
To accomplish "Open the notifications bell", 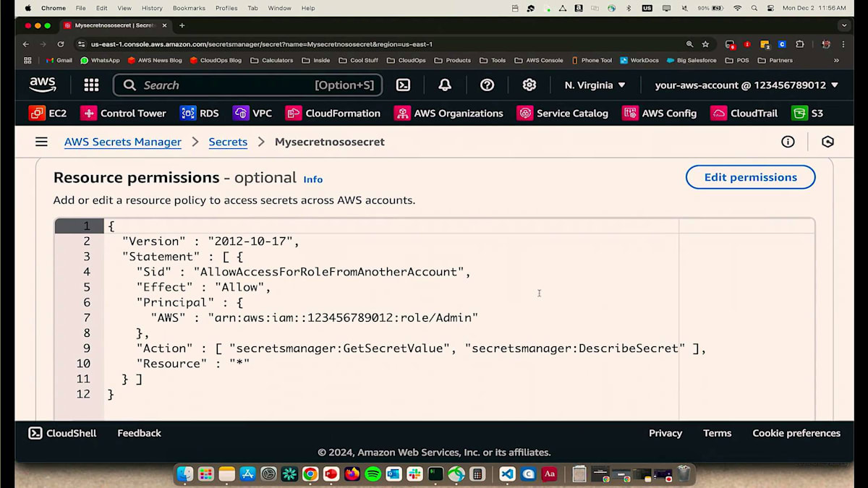I will (x=445, y=85).
